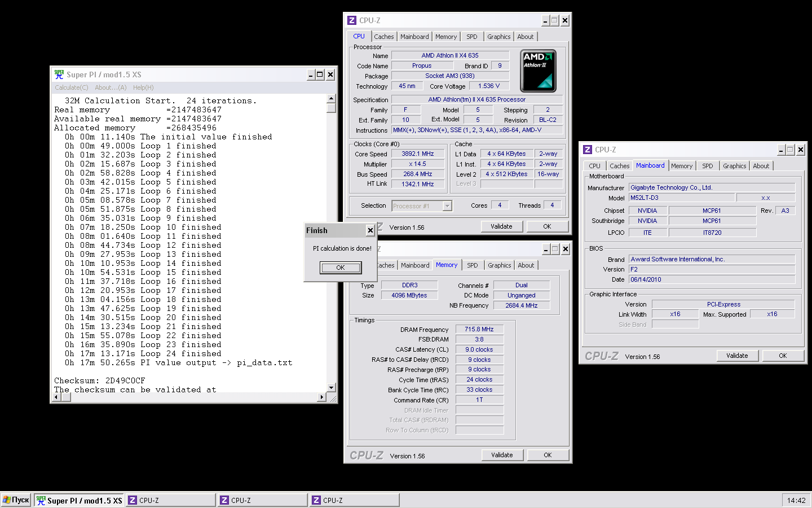Click the CPU-Z icon in CPU window title

pos(352,20)
